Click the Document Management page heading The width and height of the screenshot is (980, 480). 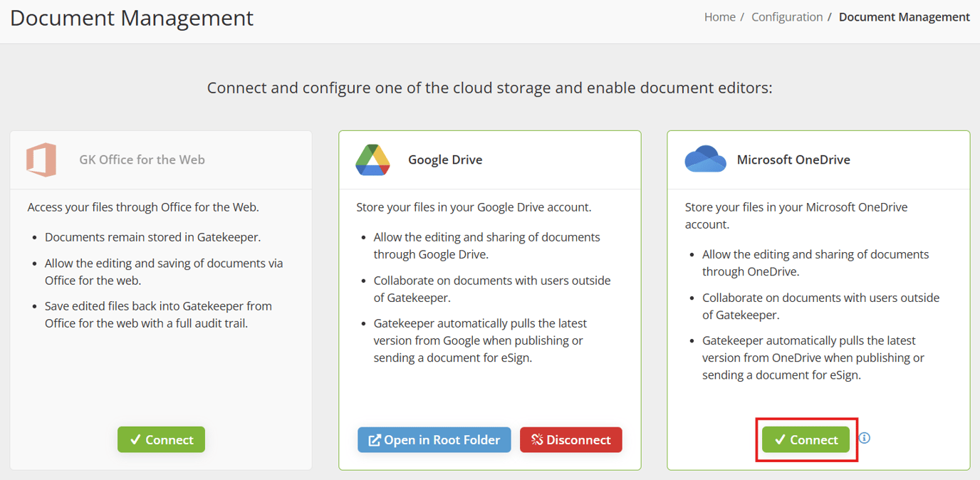(131, 18)
